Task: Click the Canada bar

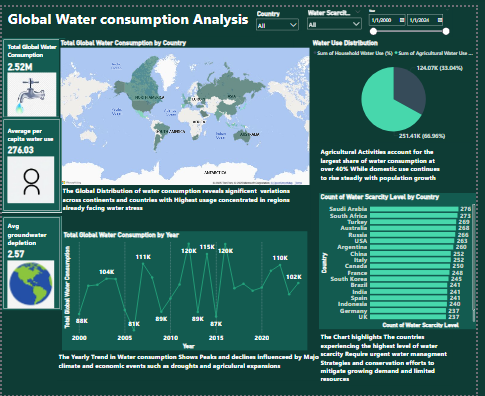Action: [410, 266]
